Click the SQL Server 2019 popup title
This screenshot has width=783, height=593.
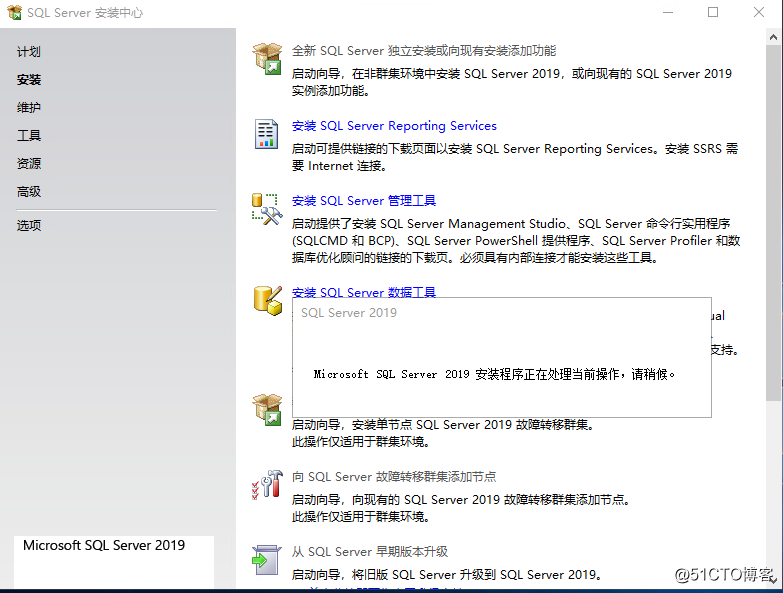(x=349, y=313)
